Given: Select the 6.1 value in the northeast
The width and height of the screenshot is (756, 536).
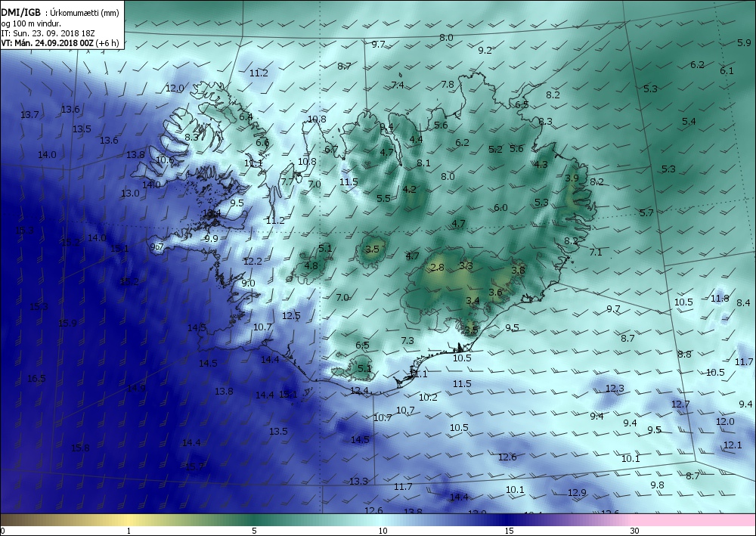Looking at the screenshot, I should 727,71.
